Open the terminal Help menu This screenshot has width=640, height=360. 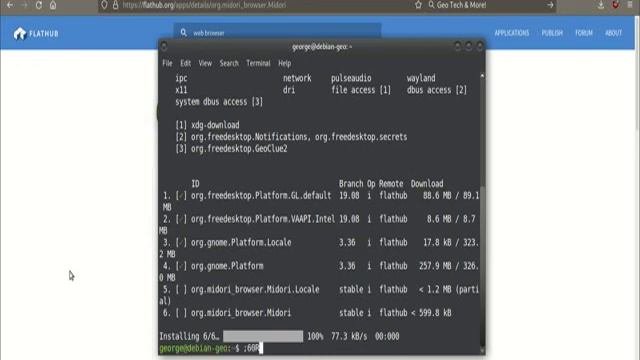click(x=284, y=63)
